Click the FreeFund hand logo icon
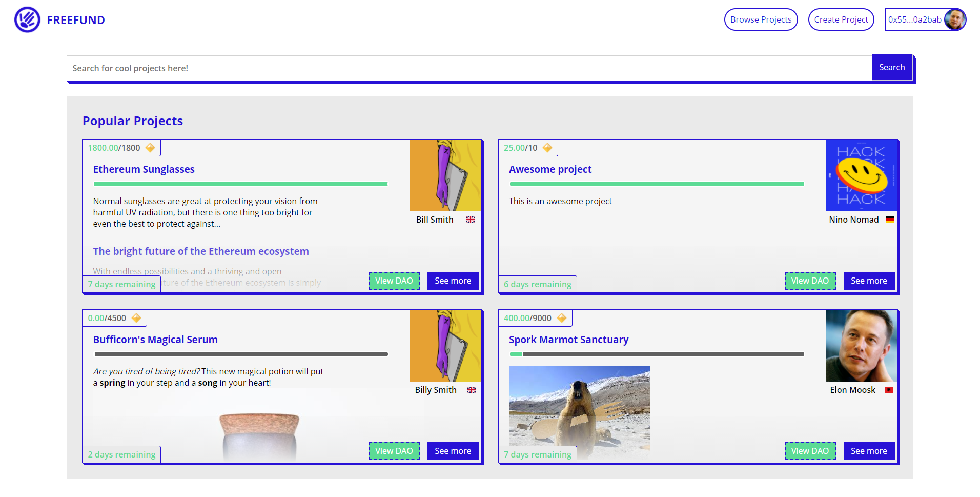 click(27, 19)
